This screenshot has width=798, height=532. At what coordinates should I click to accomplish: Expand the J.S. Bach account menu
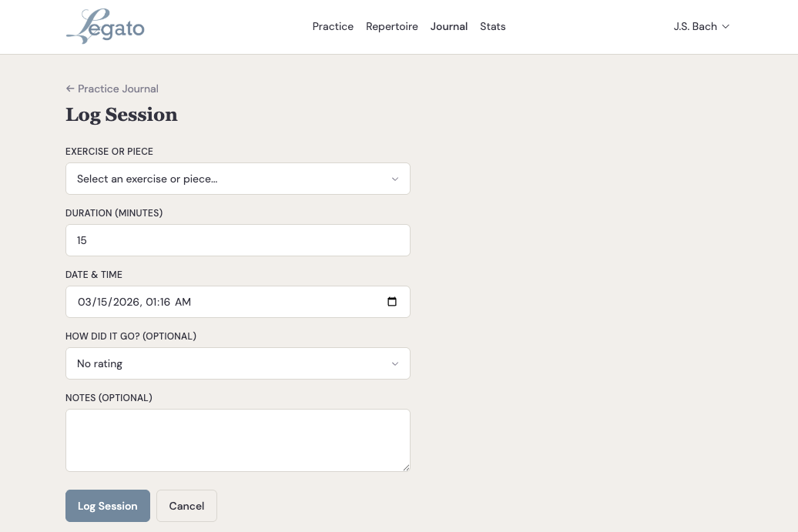pyautogui.click(x=701, y=26)
